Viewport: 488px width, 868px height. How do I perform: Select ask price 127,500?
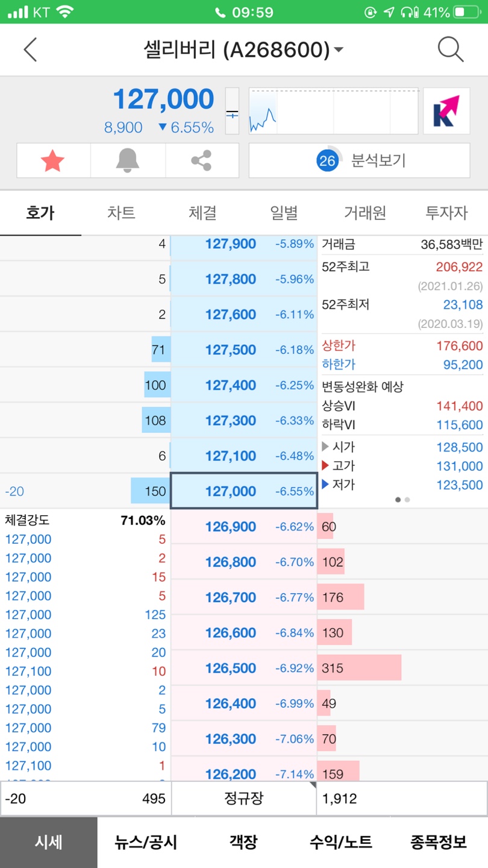(x=243, y=350)
